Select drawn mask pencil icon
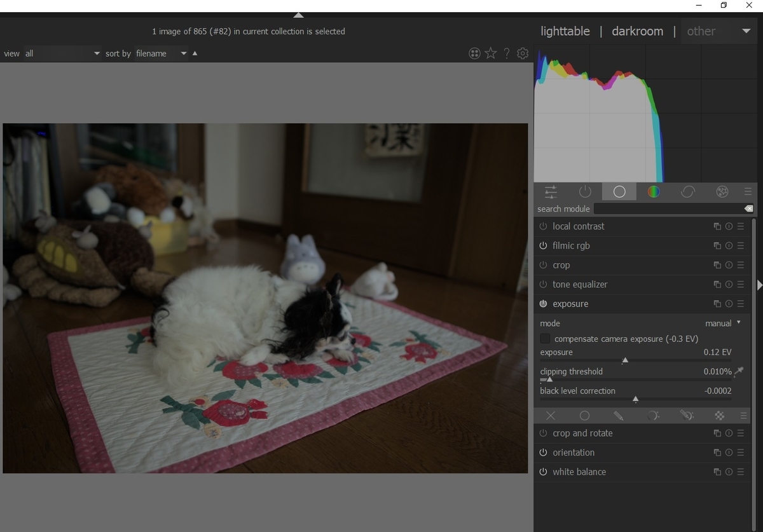763x532 pixels. (618, 416)
